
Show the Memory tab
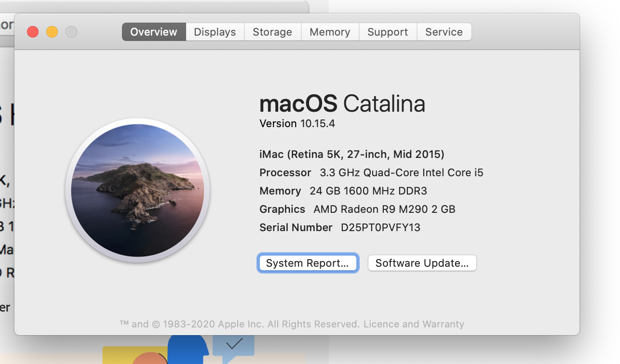[330, 32]
